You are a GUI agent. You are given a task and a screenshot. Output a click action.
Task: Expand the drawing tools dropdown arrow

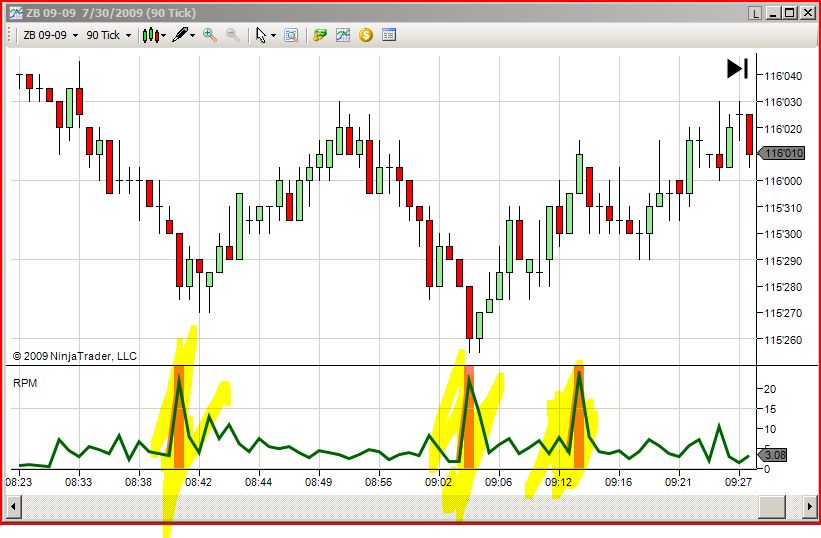click(193, 36)
